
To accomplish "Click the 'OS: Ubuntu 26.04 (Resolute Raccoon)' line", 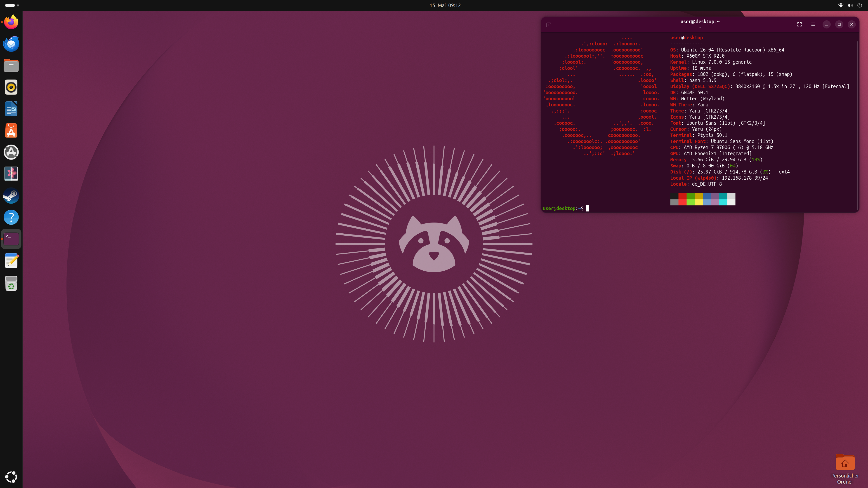I will coord(727,50).
